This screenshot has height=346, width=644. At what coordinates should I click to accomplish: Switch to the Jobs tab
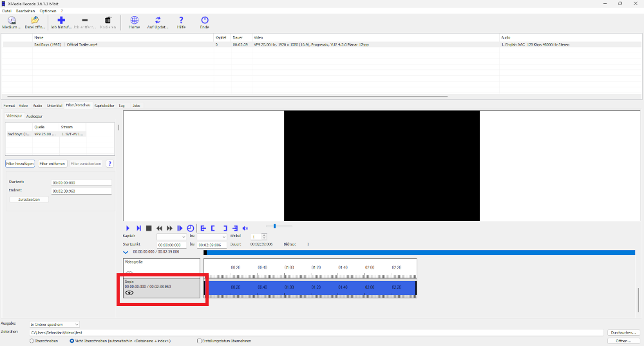tap(137, 106)
